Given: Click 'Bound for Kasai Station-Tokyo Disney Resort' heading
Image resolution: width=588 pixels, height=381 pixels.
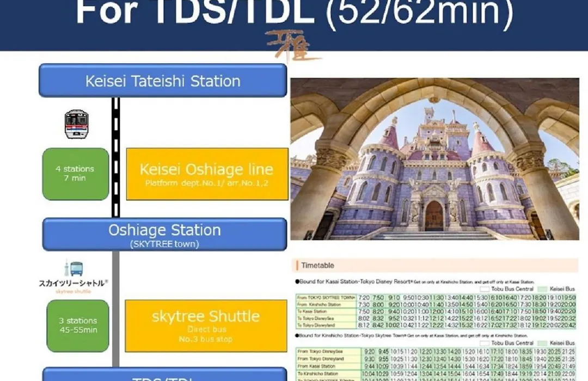Looking at the screenshot, I should tap(354, 281).
